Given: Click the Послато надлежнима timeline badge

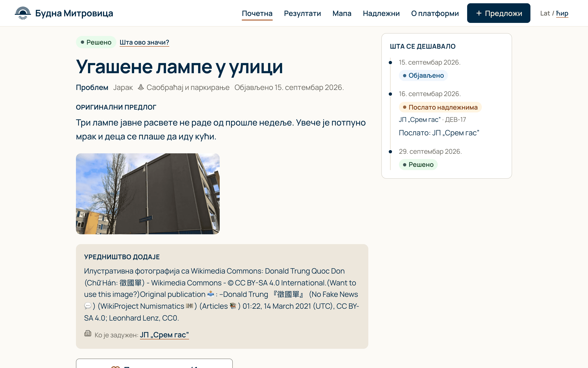Looking at the screenshot, I should coord(440,107).
